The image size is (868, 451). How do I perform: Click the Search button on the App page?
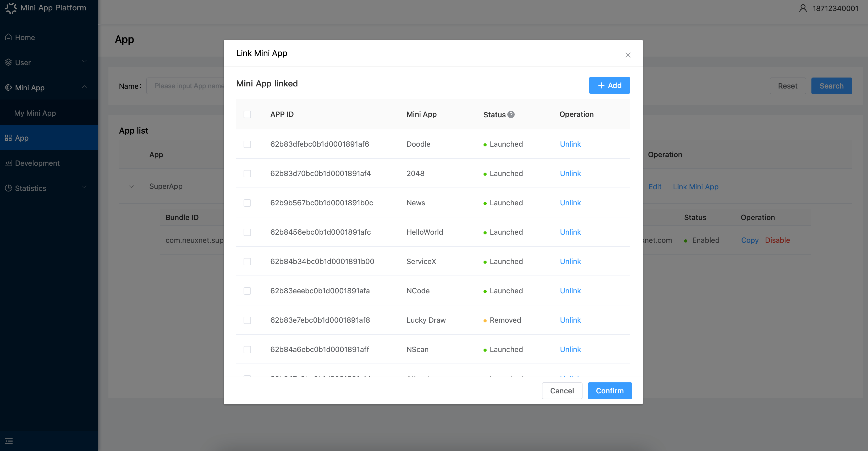pos(832,86)
